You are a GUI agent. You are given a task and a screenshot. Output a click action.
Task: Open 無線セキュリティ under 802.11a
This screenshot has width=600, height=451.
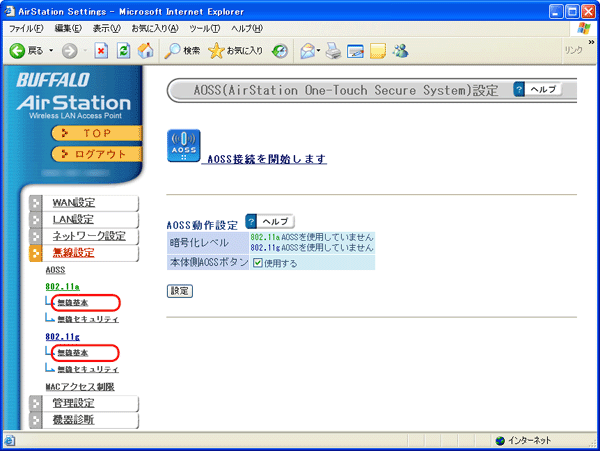click(x=88, y=319)
